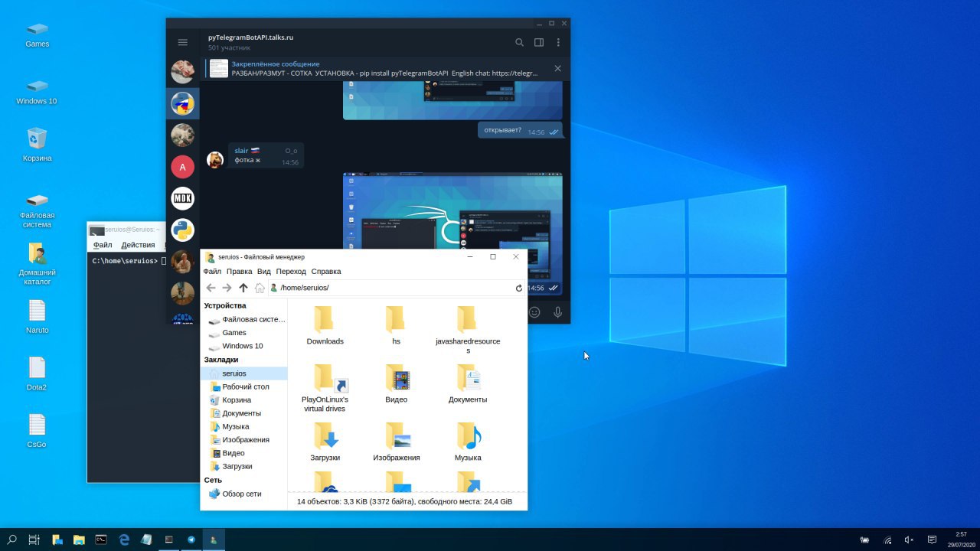This screenshot has width=980, height=551.
Task: Select the Музыка folder icon
Action: pyautogui.click(x=468, y=442)
